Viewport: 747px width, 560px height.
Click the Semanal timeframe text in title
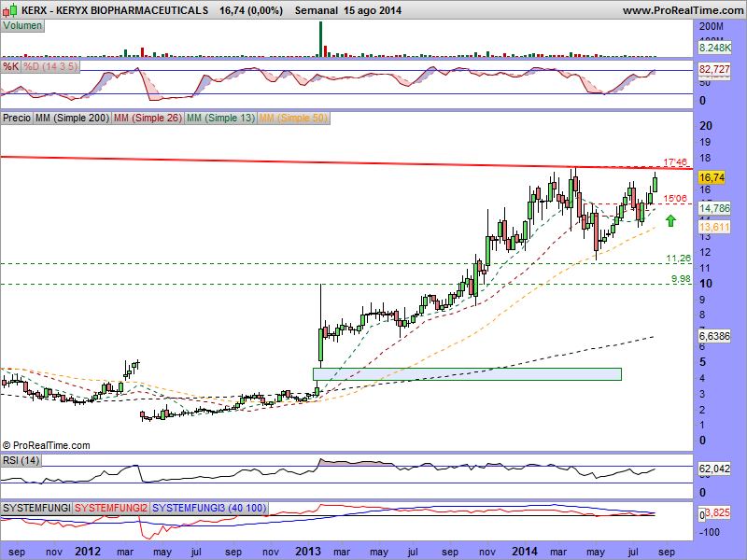point(317,10)
